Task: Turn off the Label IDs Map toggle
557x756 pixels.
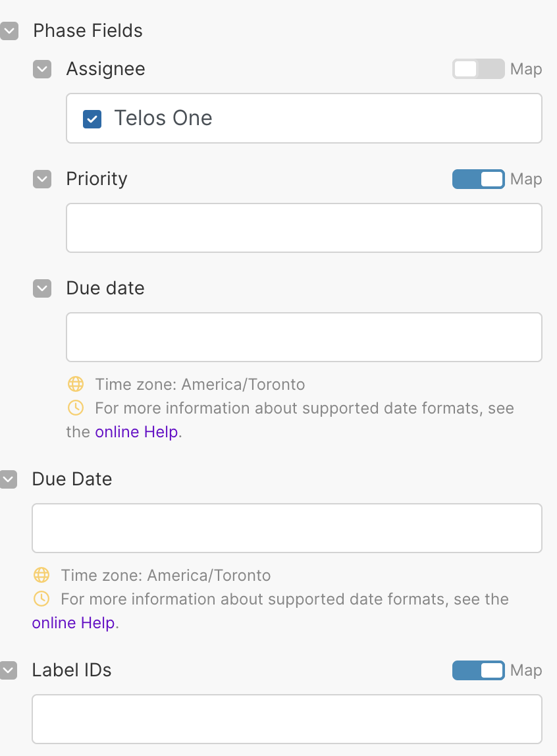Action: 478,670
